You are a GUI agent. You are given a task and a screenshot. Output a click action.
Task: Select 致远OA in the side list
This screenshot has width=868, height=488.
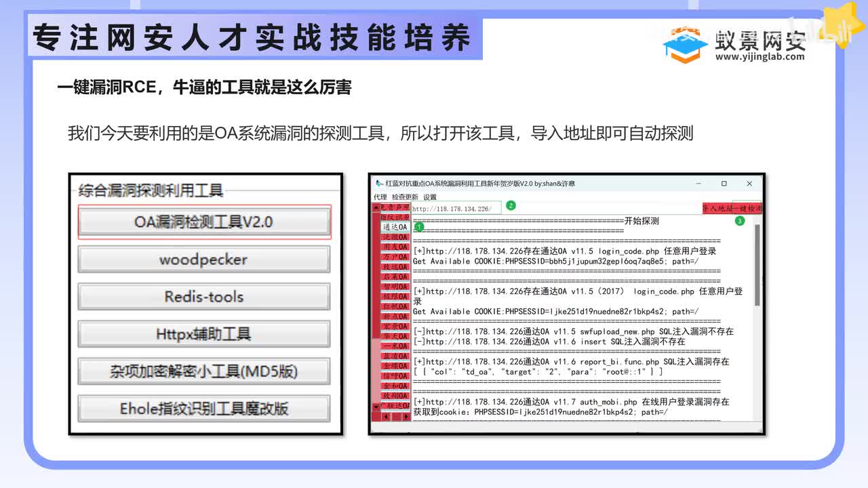395,267
